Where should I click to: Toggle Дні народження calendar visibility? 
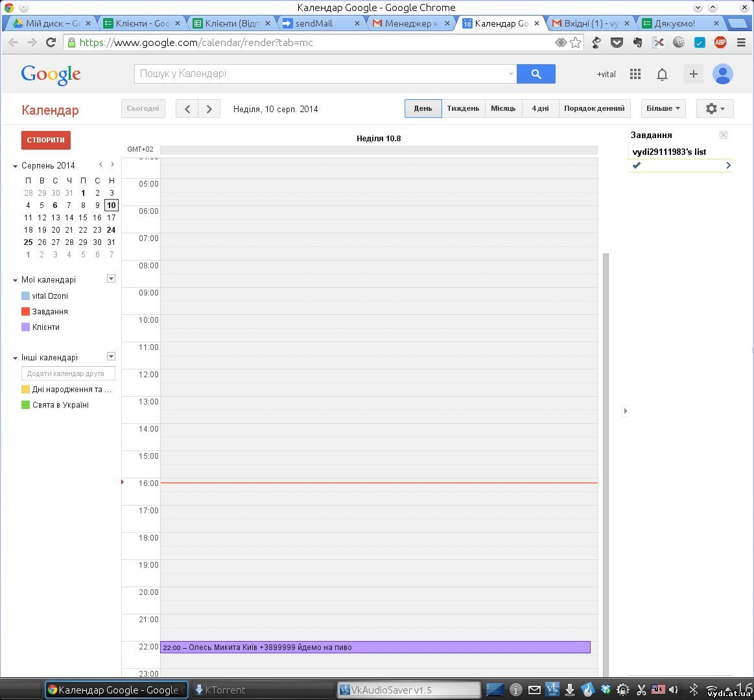coord(25,389)
